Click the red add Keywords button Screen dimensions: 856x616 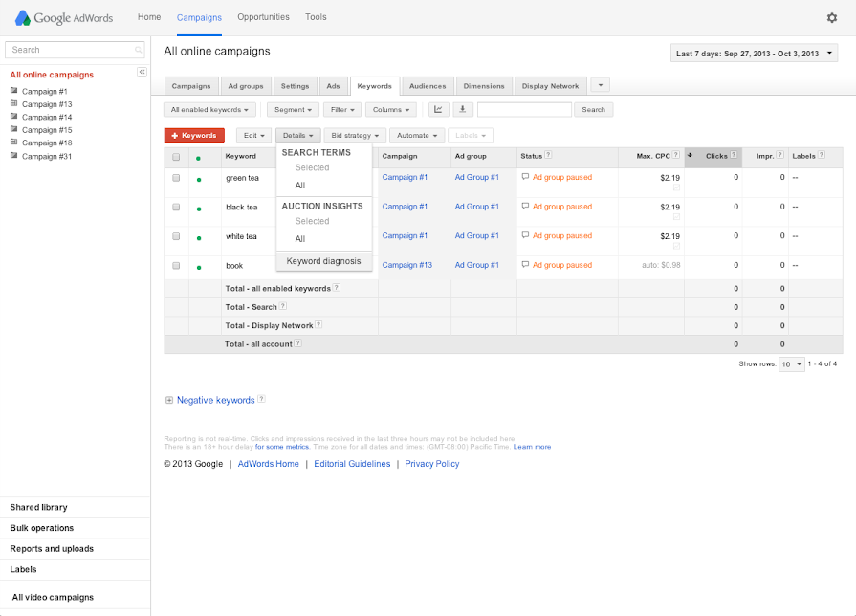click(x=194, y=136)
